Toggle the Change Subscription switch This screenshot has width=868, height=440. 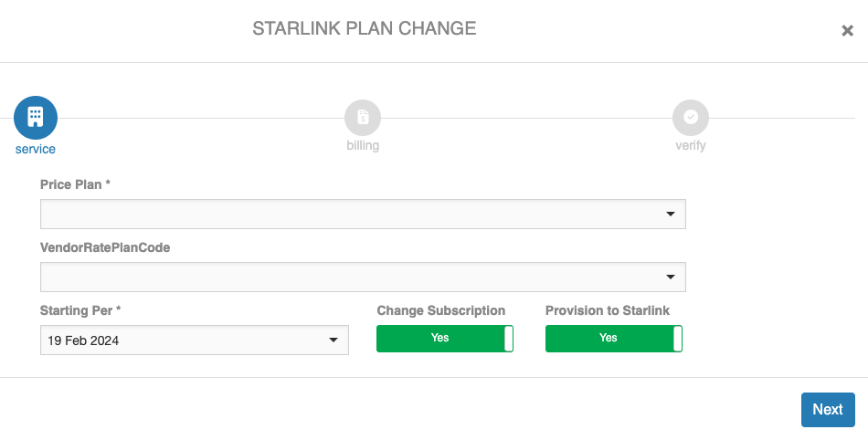pyautogui.click(x=445, y=338)
